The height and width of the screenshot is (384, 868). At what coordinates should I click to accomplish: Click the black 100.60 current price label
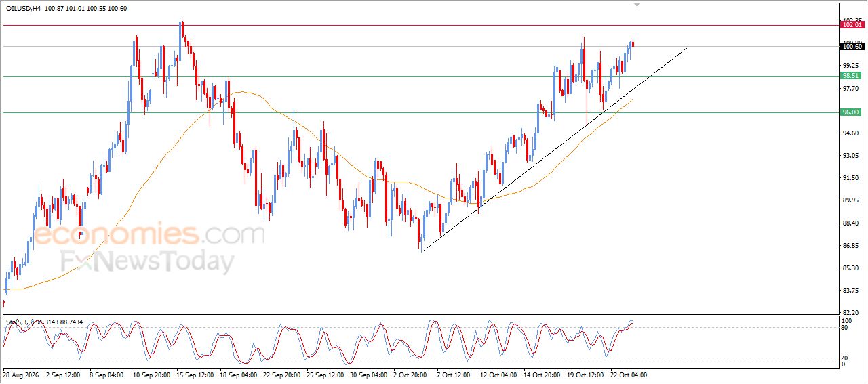click(x=852, y=46)
